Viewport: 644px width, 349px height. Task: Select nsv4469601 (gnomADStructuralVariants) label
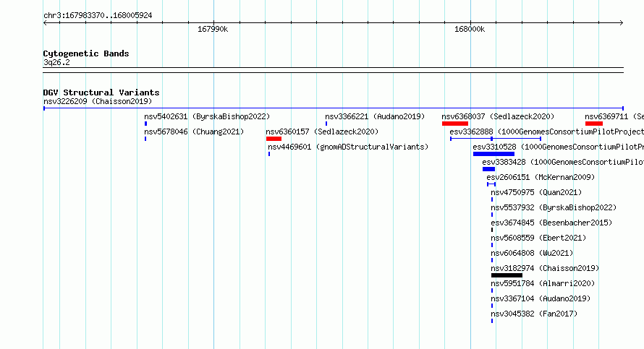pos(348,147)
